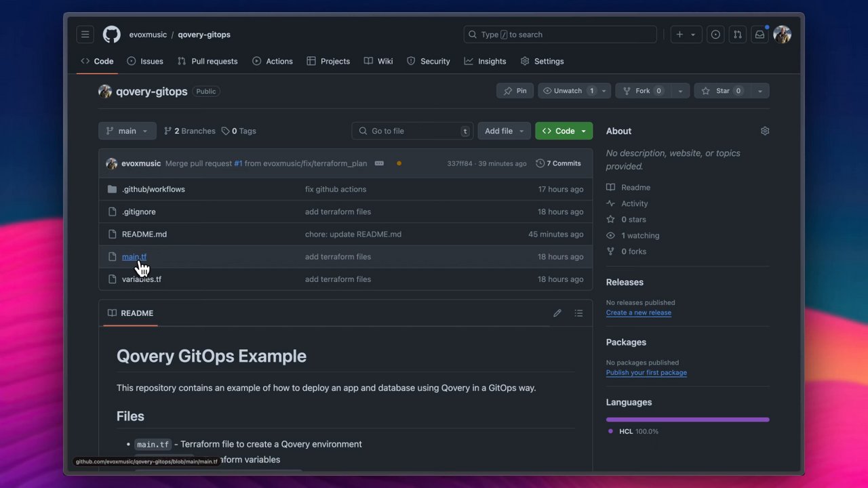
Task: Jump to Readme from About section
Action: coord(629,187)
